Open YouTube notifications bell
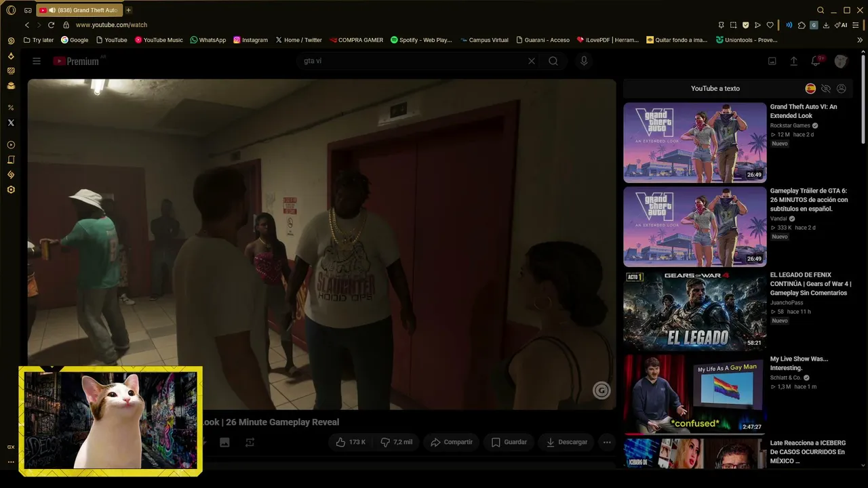The width and height of the screenshot is (868, 488). 816,61
